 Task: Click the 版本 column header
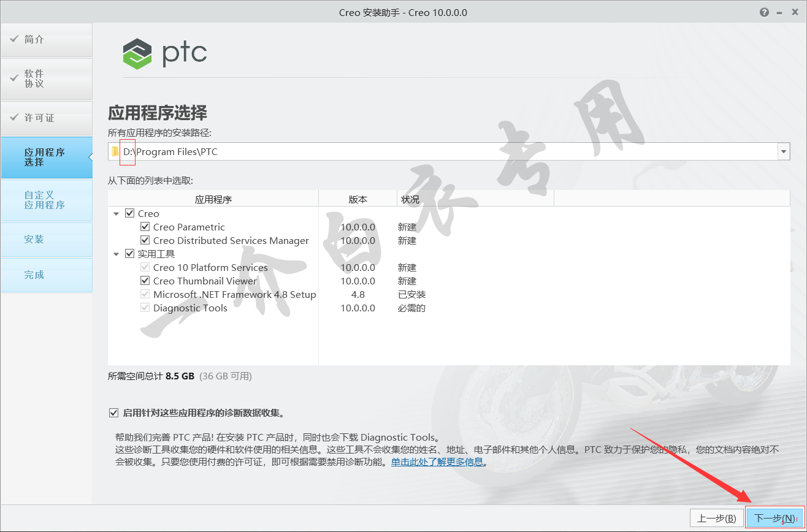tap(358, 199)
